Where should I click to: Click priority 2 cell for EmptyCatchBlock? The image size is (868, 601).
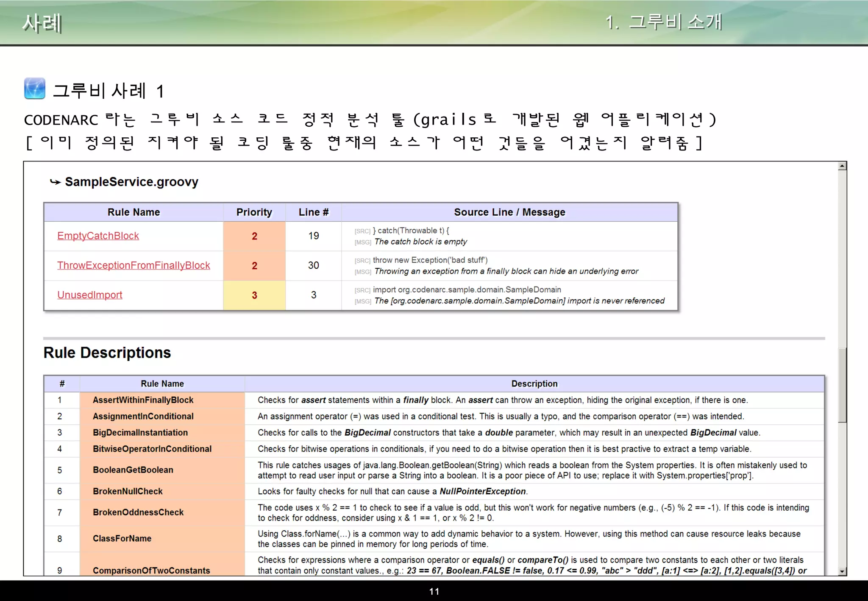254,236
